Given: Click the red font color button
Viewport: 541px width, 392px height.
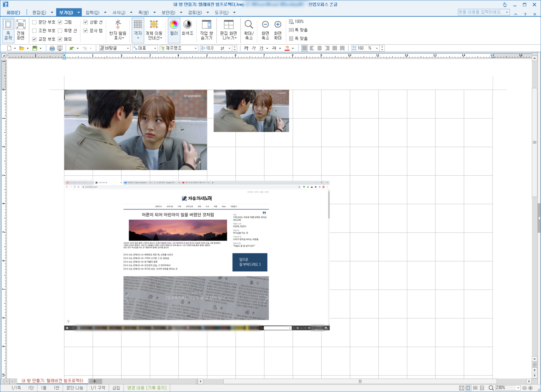Looking at the screenshot, I should click(x=287, y=48).
